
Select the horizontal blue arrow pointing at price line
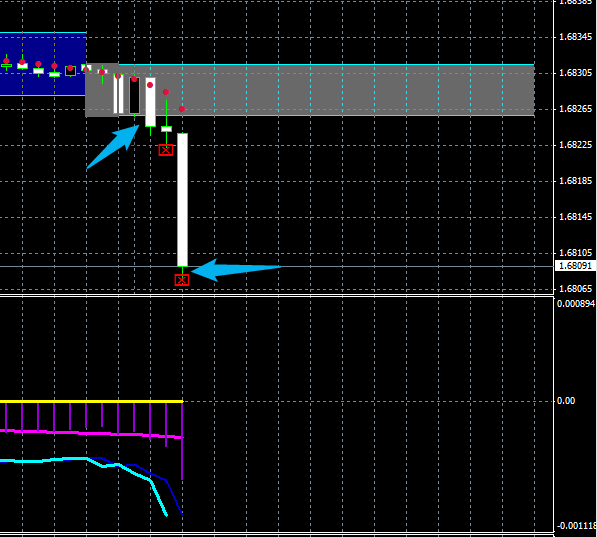[x=236, y=270]
